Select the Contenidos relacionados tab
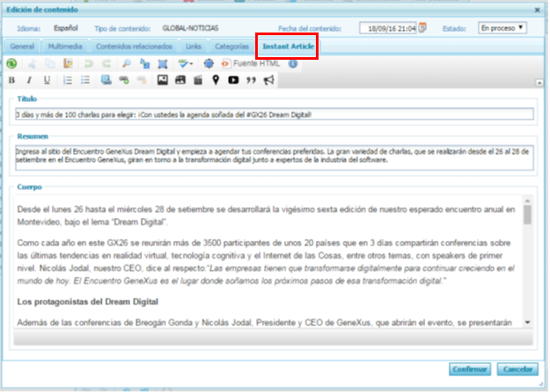 click(134, 45)
